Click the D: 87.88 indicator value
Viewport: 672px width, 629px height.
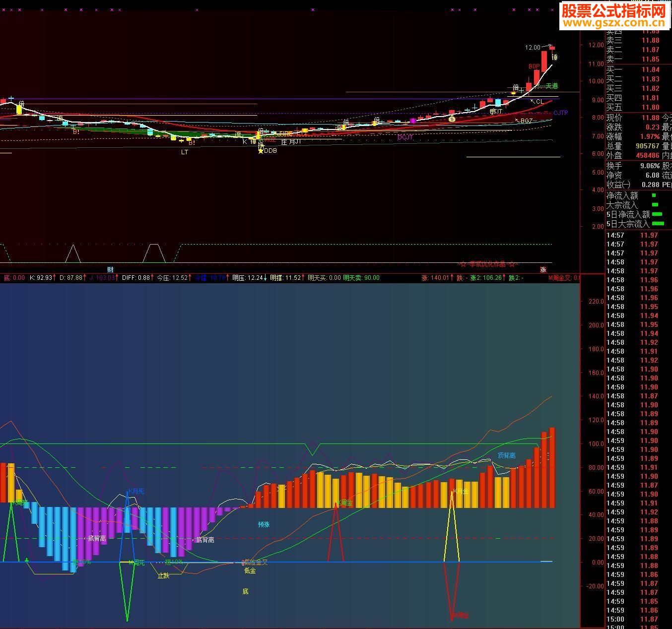(x=73, y=278)
